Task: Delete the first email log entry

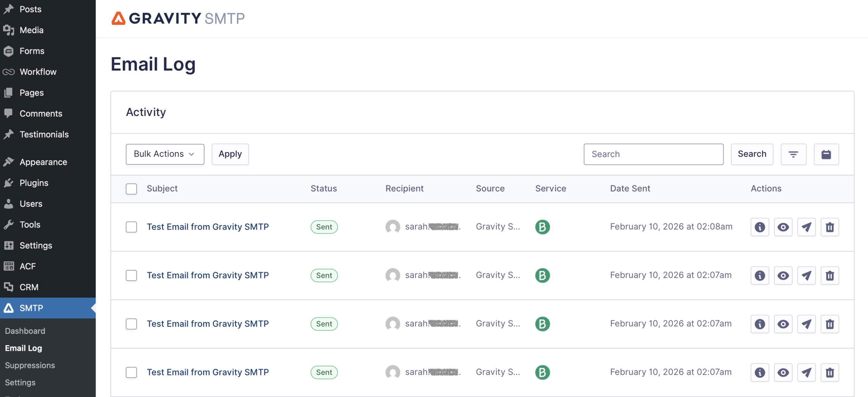Action: tap(830, 227)
